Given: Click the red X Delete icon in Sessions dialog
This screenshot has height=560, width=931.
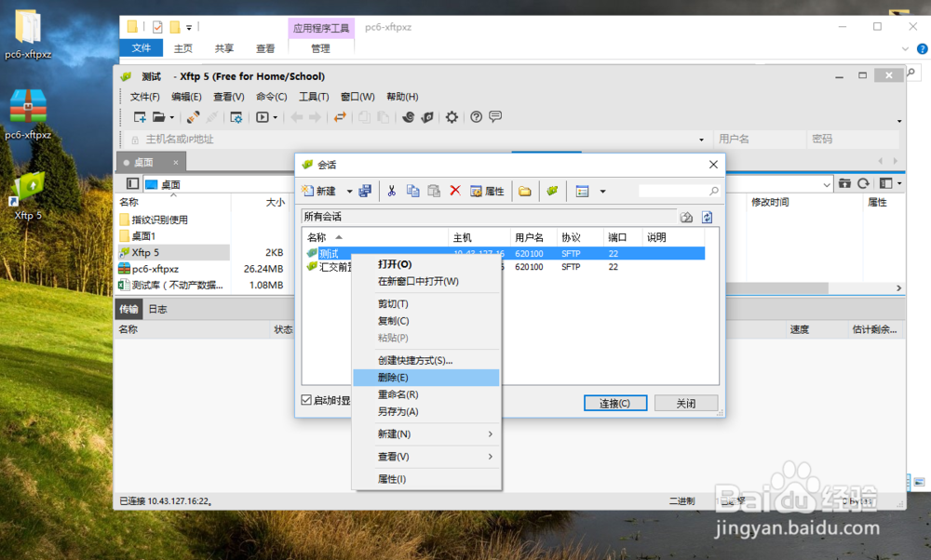Looking at the screenshot, I should (455, 191).
